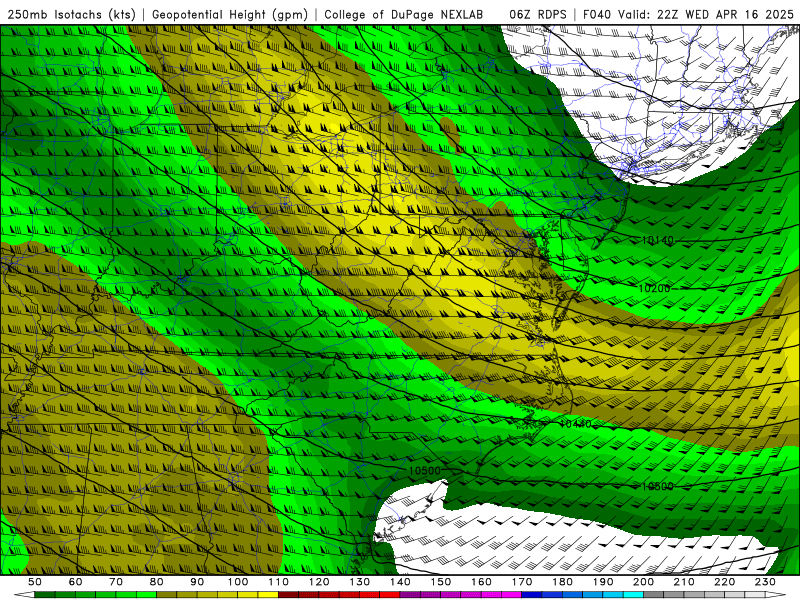Click the color bar value 70
The height and width of the screenshot is (600, 800).
pos(116,582)
